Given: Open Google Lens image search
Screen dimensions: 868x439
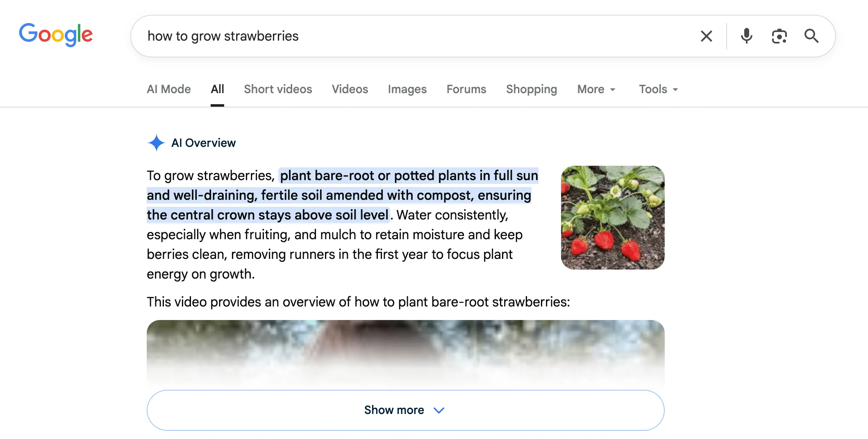Looking at the screenshot, I should click(x=779, y=36).
